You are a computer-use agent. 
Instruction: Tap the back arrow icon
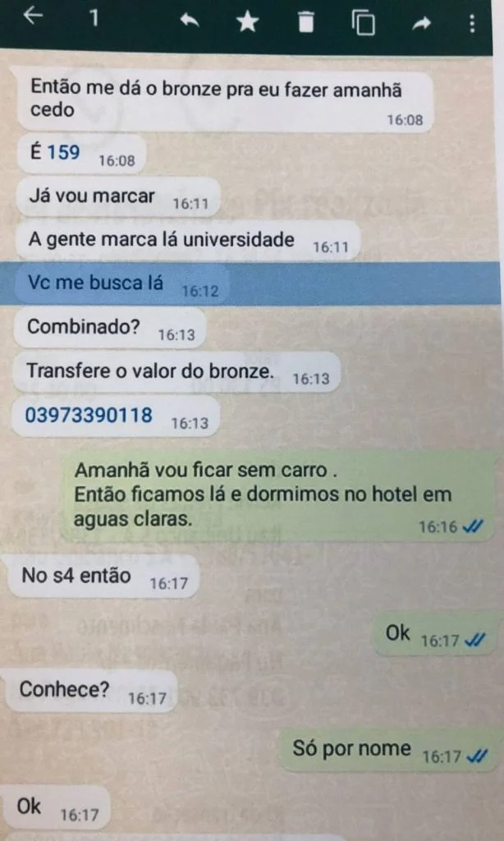coord(33,16)
